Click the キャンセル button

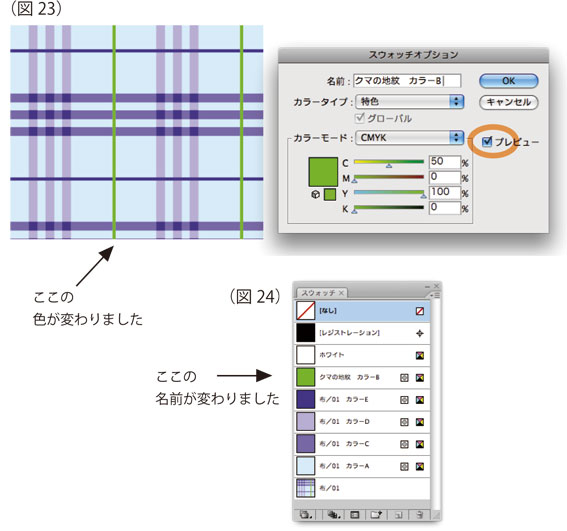coord(508,102)
